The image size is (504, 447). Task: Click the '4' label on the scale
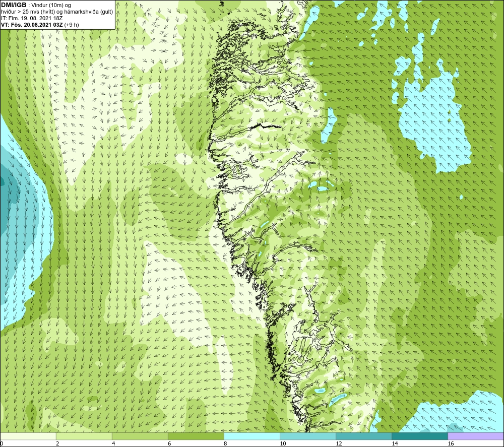[113, 443]
